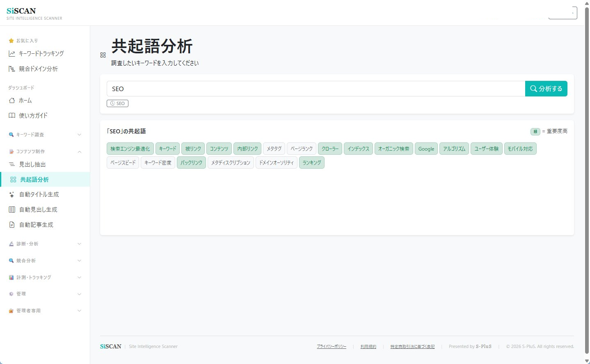
Task: Click the 診断・分析 section icon
Action: [11, 244]
